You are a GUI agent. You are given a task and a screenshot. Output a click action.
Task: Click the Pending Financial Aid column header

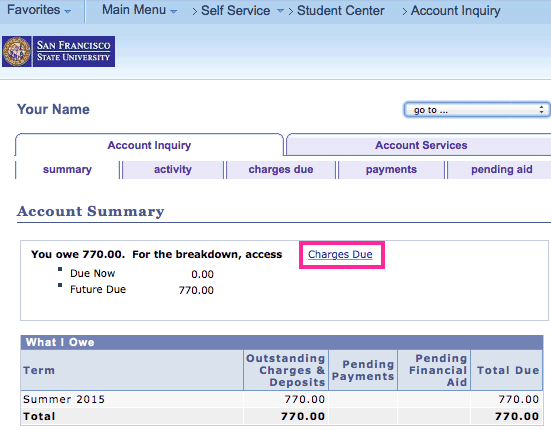tap(434, 370)
